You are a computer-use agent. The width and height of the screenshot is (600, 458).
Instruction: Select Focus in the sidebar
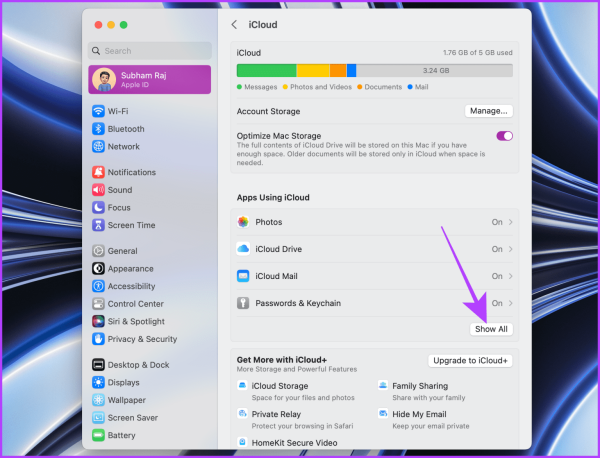tap(150, 207)
